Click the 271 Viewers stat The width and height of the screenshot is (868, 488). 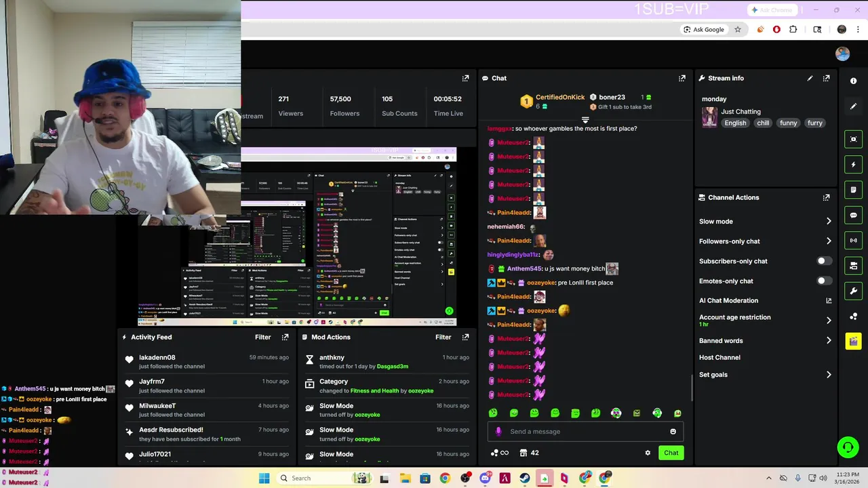pyautogui.click(x=290, y=106)
